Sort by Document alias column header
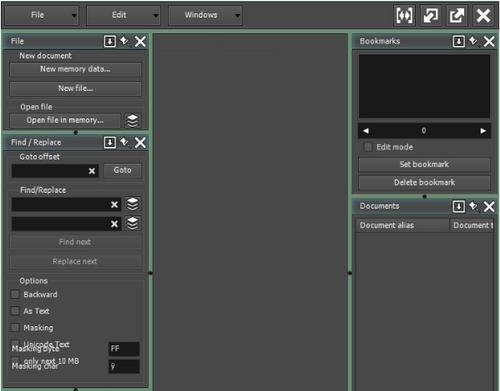 click(x=403, y=225)
